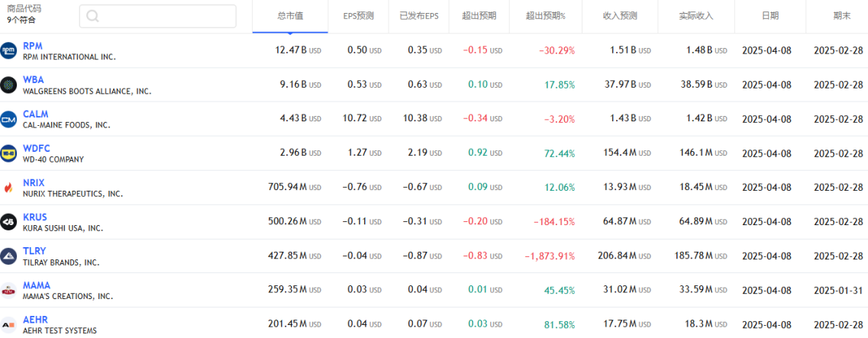The height and width of the screenshot is (338, 868).
Task: Click the 商品代码 column header
Action: pyautogui.click(x=24, y=9)
